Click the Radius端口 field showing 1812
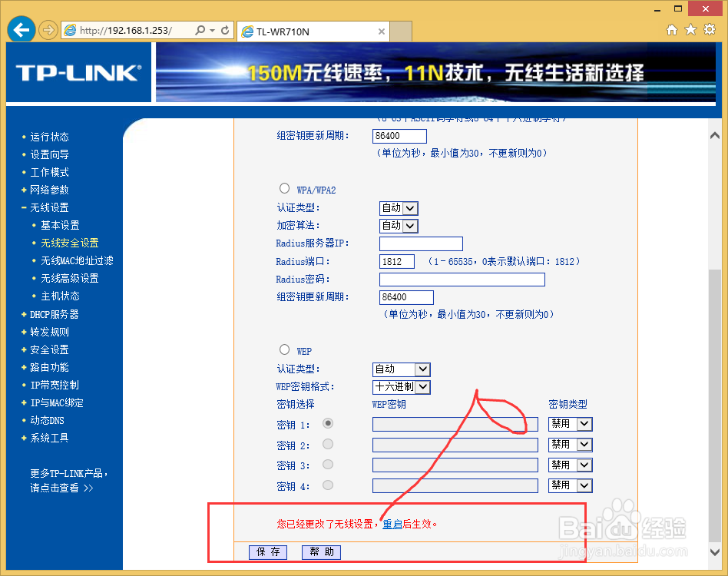Image resolution: width=728 pixels, height=576 pixels. 397,261
